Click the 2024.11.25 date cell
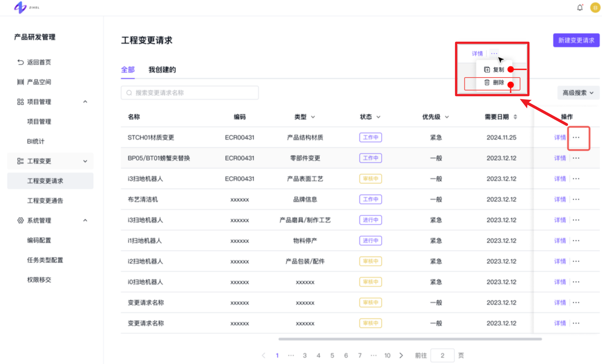 coord(501,137)
